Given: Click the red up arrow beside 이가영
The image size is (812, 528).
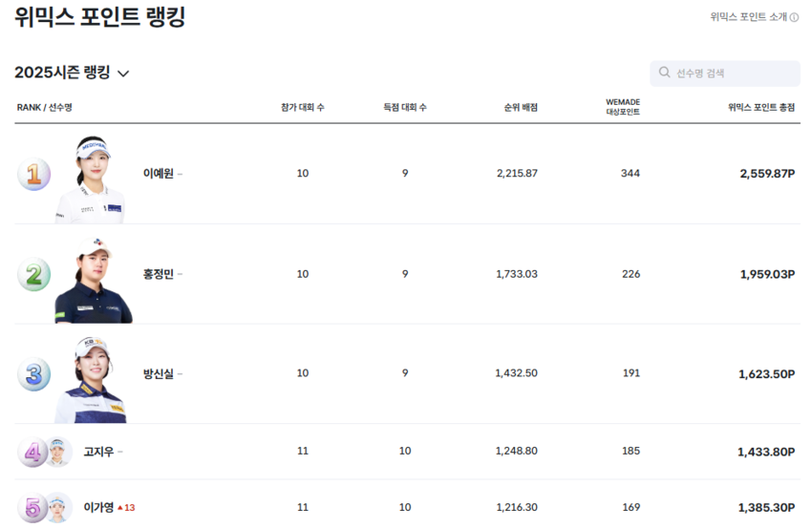Looking at the screenshot, I should click(120, 508).
